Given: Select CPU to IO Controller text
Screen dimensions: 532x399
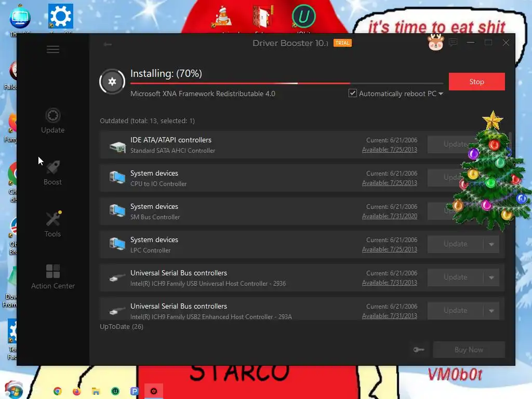Looking at the screenshot, I should pyautogui.click(x=158, y=184).
